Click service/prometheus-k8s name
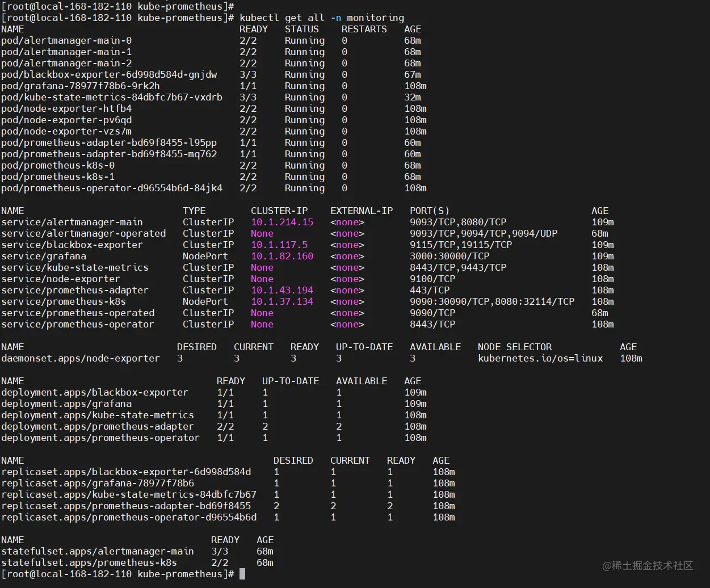The image size is (710, 588). (x=64, y=302)
